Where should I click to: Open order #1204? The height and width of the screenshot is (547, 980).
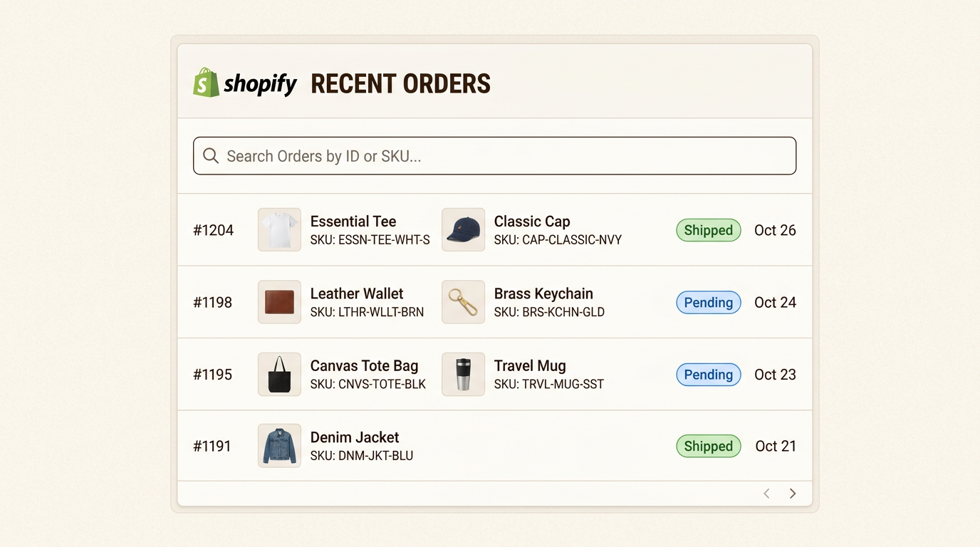[x=213, y=230]
